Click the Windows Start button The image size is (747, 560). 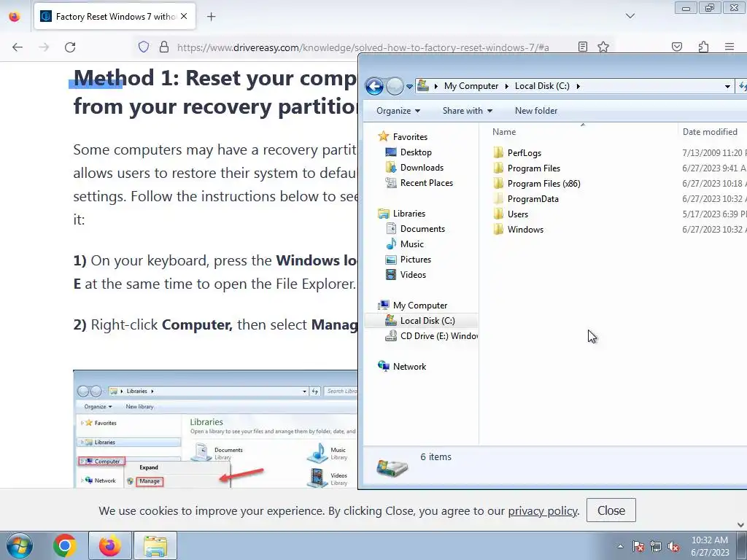coord(20,545)
